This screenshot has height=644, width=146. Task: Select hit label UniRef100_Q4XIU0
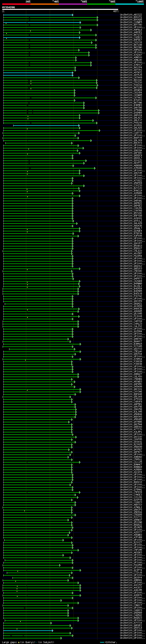point(131,437)
